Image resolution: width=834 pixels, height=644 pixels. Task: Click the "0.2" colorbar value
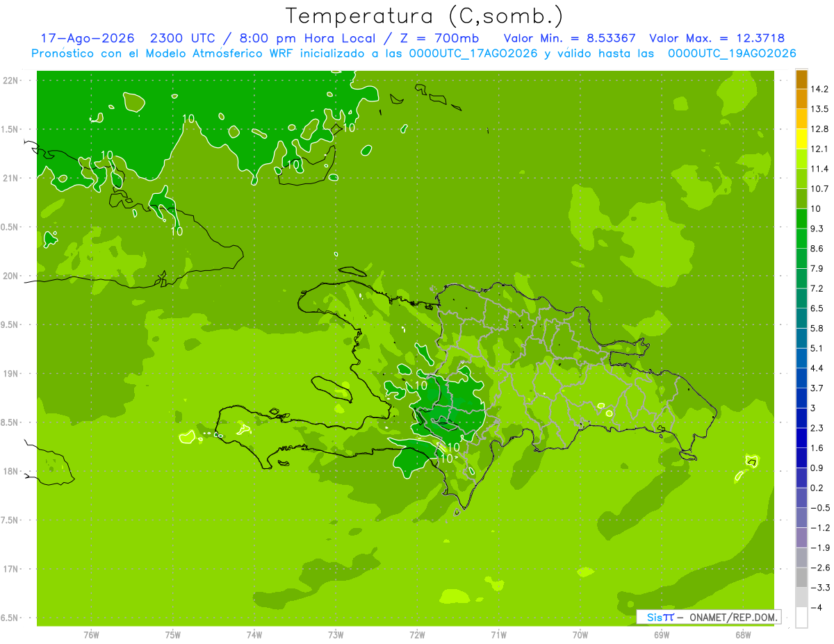click(817, 488)
